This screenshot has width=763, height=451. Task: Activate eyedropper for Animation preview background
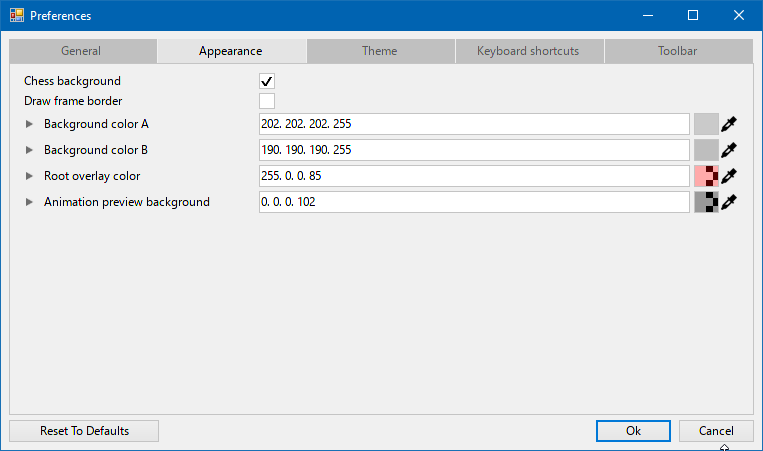[730, 202]
